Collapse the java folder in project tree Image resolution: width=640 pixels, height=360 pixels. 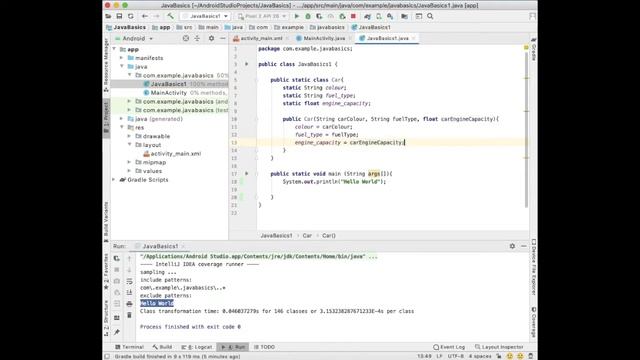tap(122, 67)
